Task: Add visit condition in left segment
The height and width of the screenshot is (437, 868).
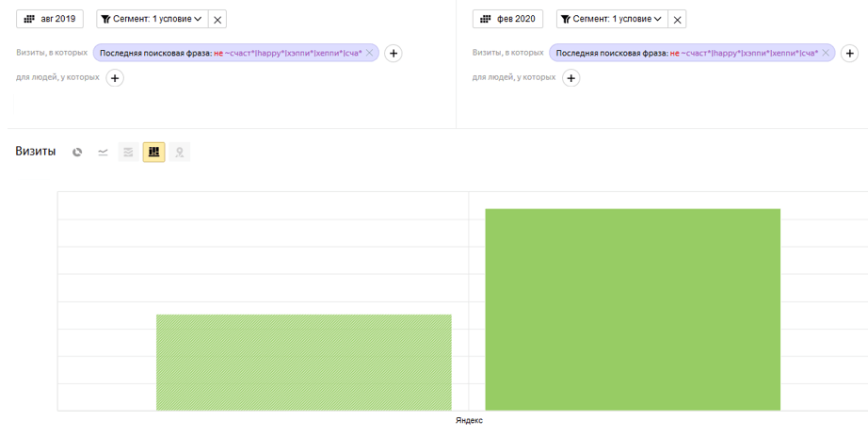Action: click(x=393, y=53)
